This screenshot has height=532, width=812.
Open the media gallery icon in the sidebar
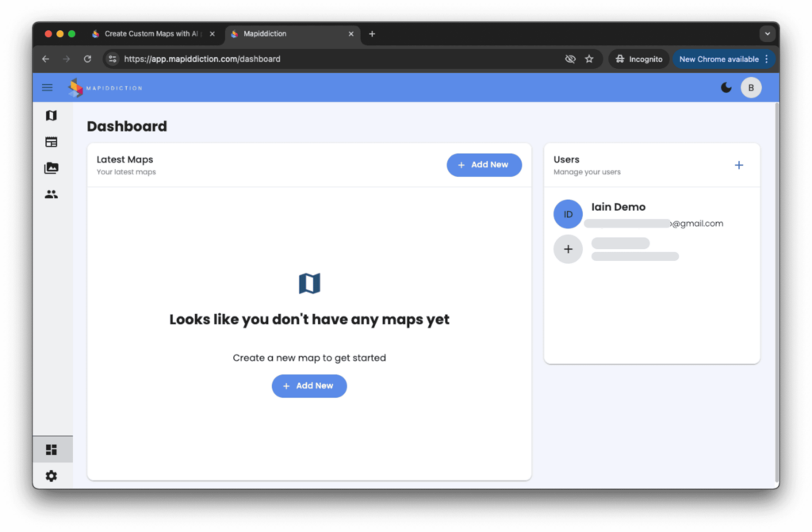[x=52, y=168]
